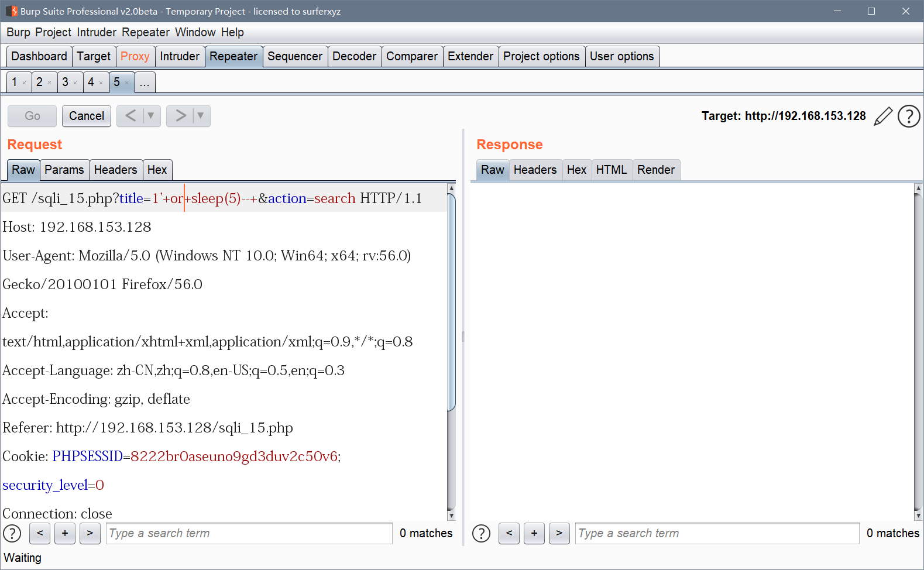Click request search plus options button

point(65,533)
